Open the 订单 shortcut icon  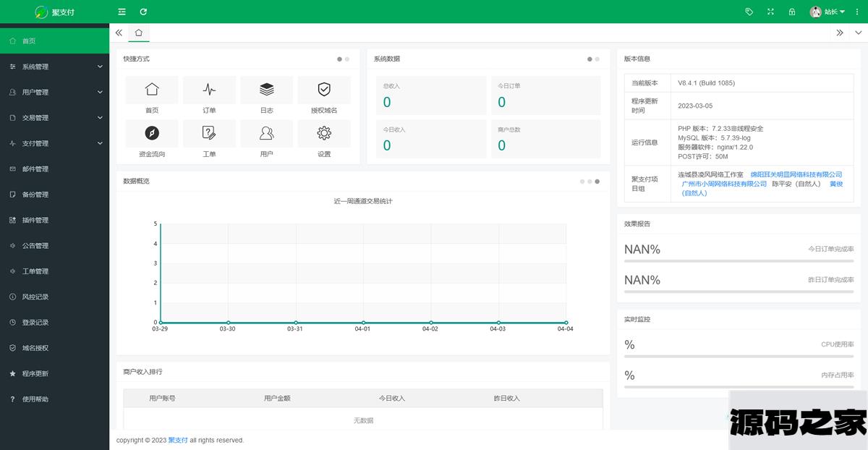(209, 90)
